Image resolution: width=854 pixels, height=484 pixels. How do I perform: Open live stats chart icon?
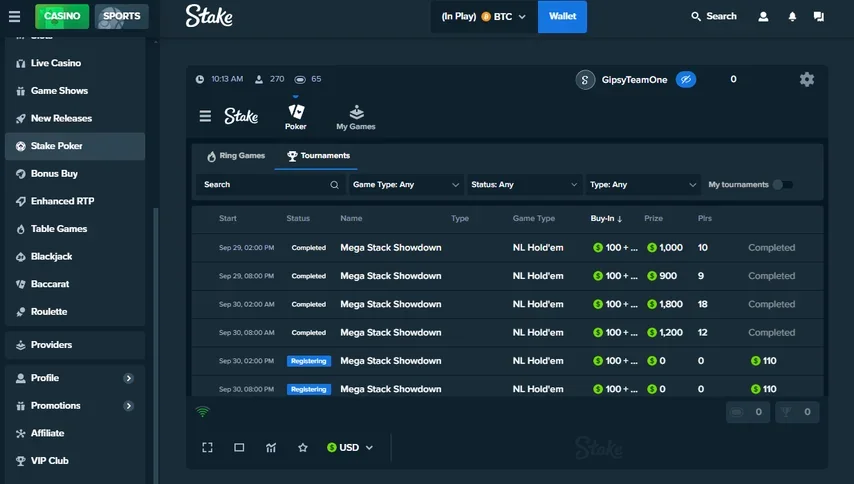[271, 448]
